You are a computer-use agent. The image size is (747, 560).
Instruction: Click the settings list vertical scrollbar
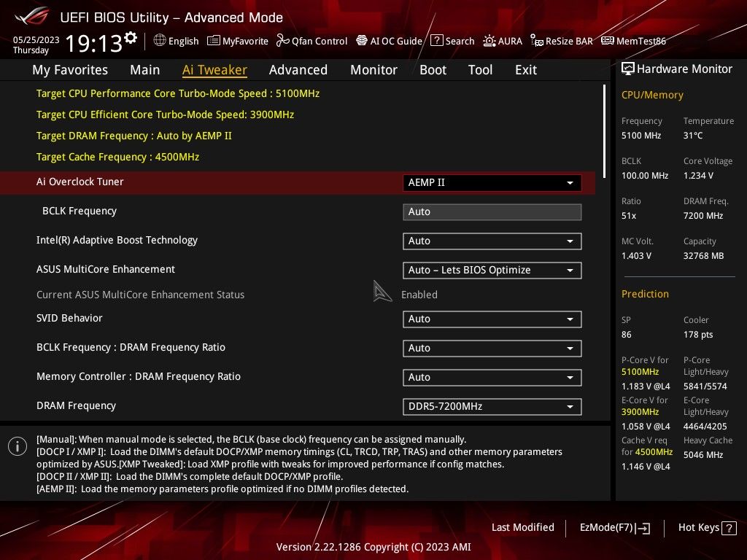click(604, 131)
